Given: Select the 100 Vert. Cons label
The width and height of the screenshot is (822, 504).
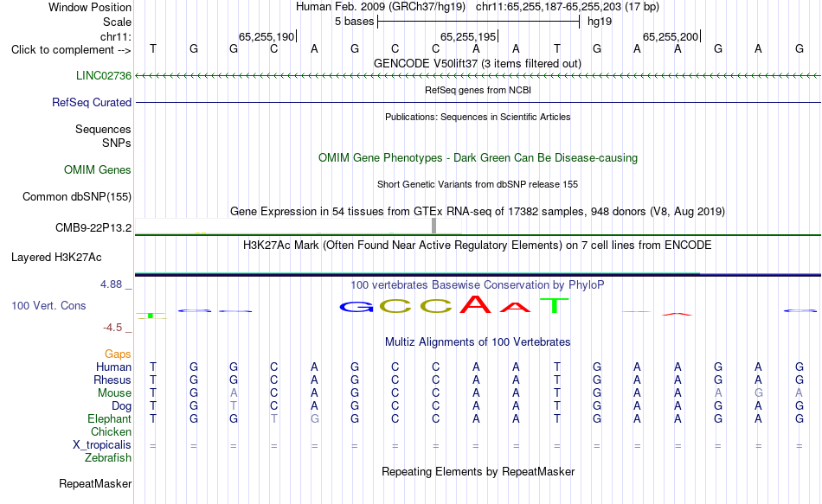Looking at the screenshot, I should pos(48,305).
